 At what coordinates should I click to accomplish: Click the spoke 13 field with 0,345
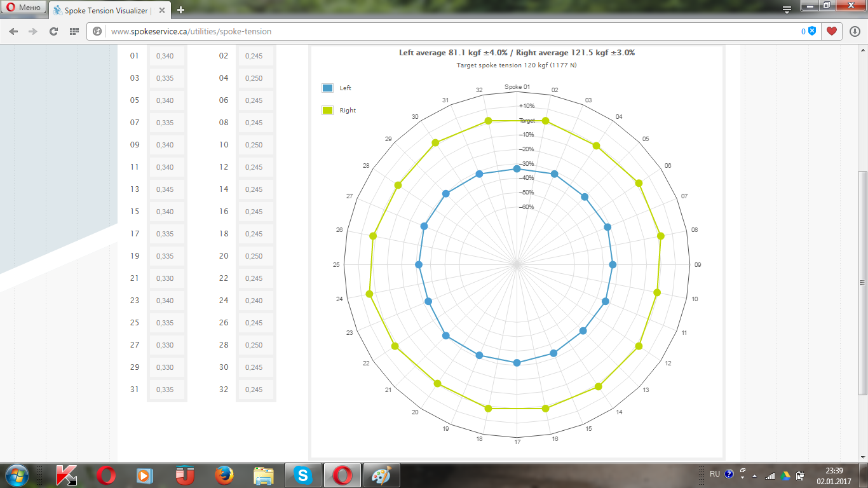(x=166, y=189)
